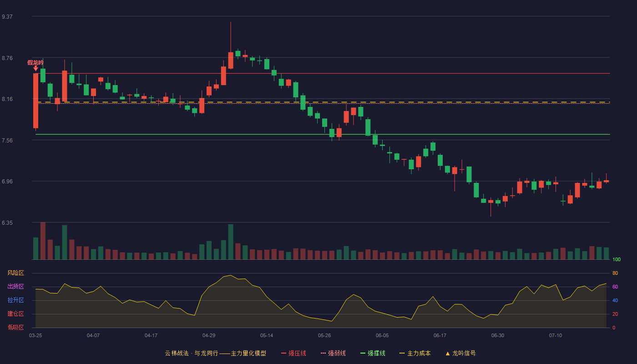This screenshot has width=637, height=364.
Task: Click the green 强撑线 legend line icon
Action: point(363,353)
